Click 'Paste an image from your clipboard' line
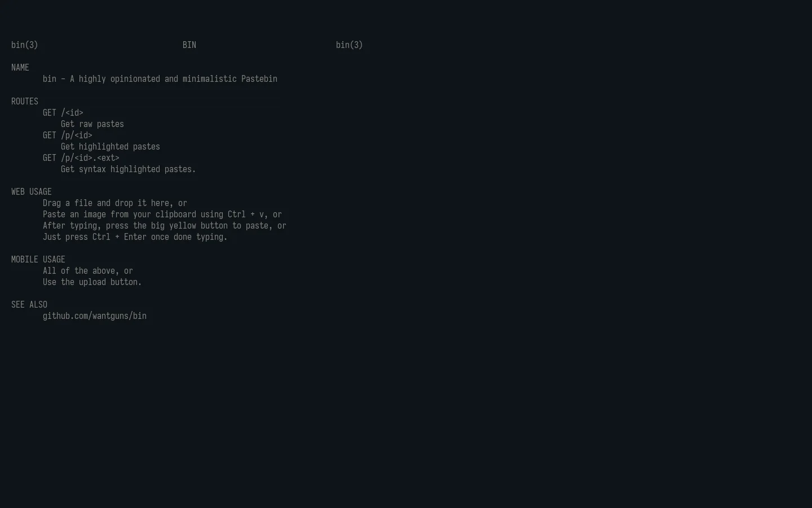 click(x=162, y=214)
